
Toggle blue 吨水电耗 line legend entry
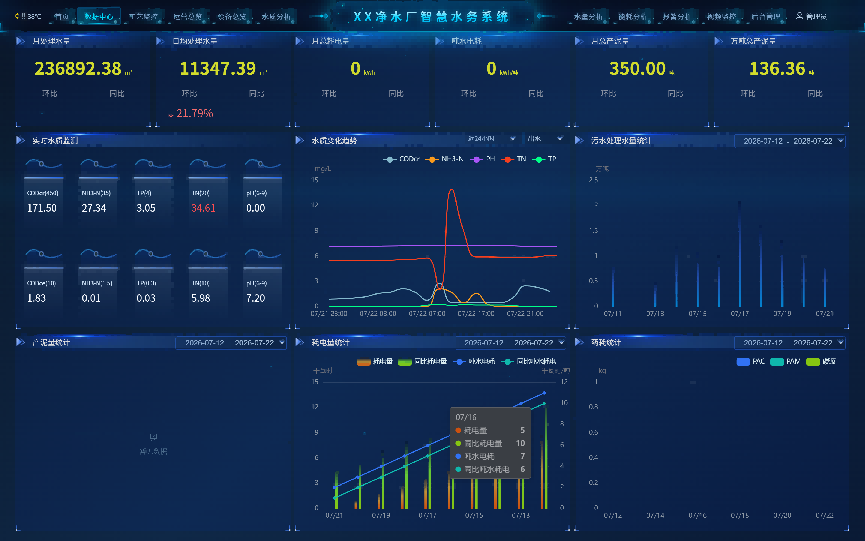coord(474,362)
